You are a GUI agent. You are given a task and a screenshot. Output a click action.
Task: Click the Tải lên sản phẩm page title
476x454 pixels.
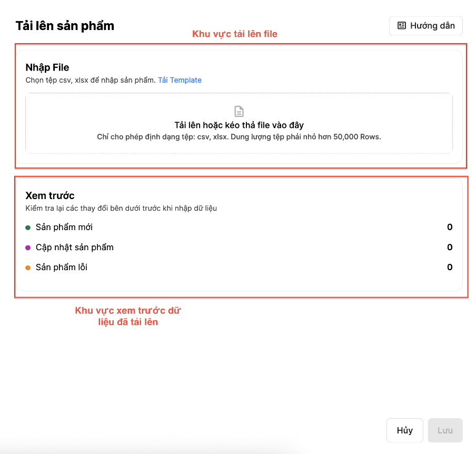(x=65, y=25)
